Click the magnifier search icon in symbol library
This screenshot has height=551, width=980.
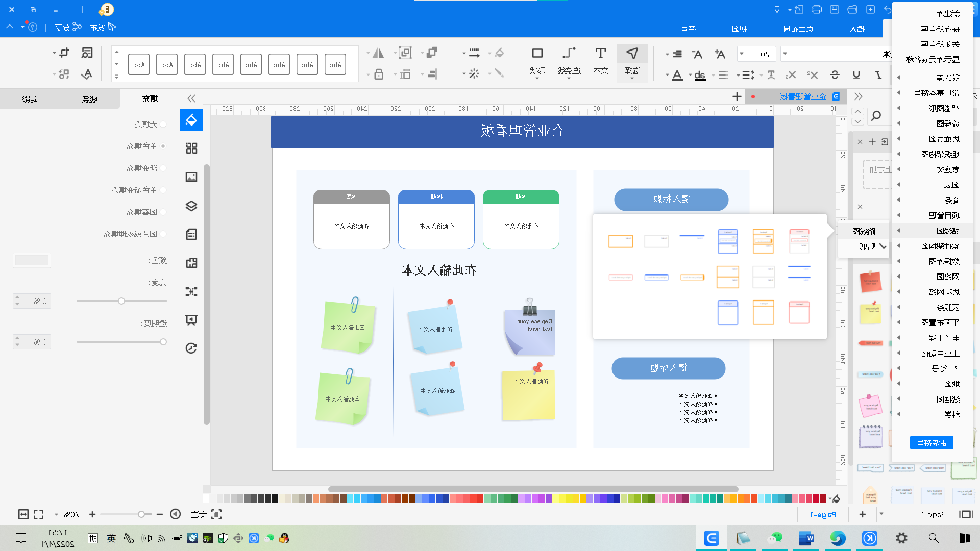click(876, 116)
